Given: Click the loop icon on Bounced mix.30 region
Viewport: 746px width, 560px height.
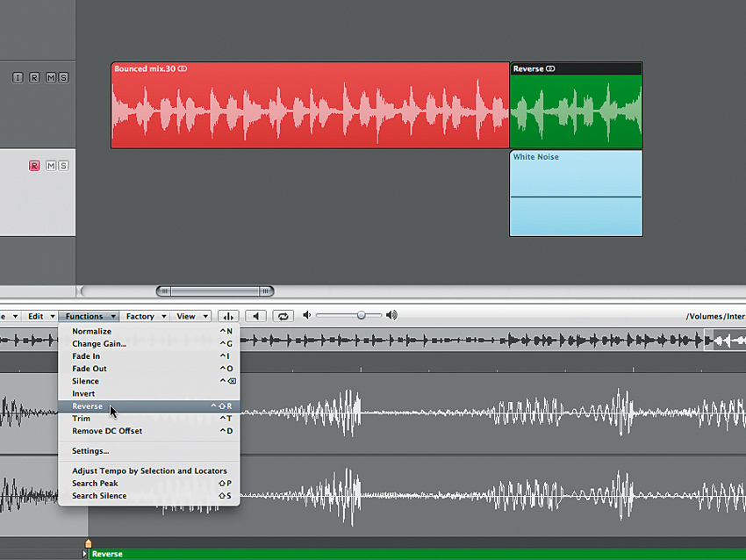Looking at the screenshot, I should [183, 69].
